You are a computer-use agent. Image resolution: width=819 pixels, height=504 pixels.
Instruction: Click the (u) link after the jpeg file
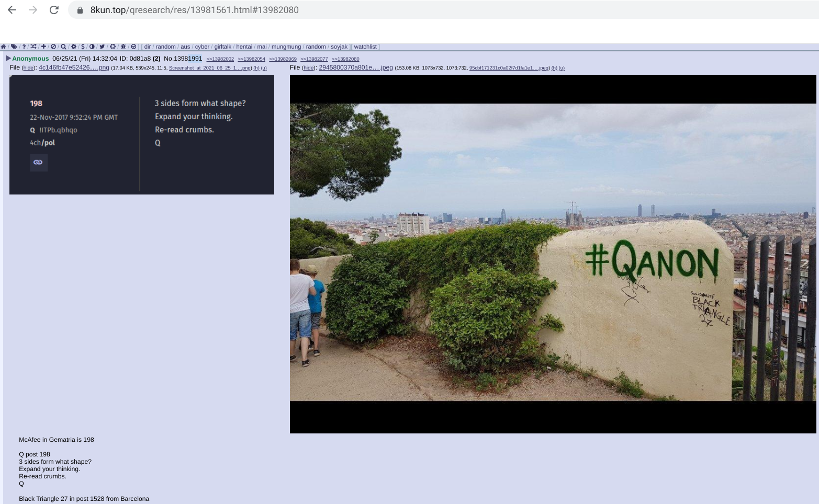click(562, 68)
